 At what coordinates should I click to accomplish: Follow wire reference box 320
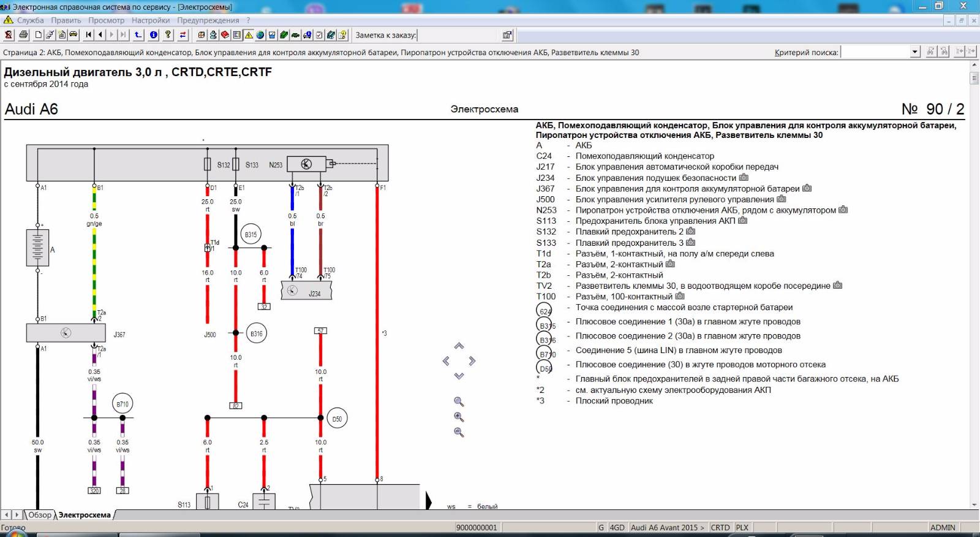pos(94,491)
